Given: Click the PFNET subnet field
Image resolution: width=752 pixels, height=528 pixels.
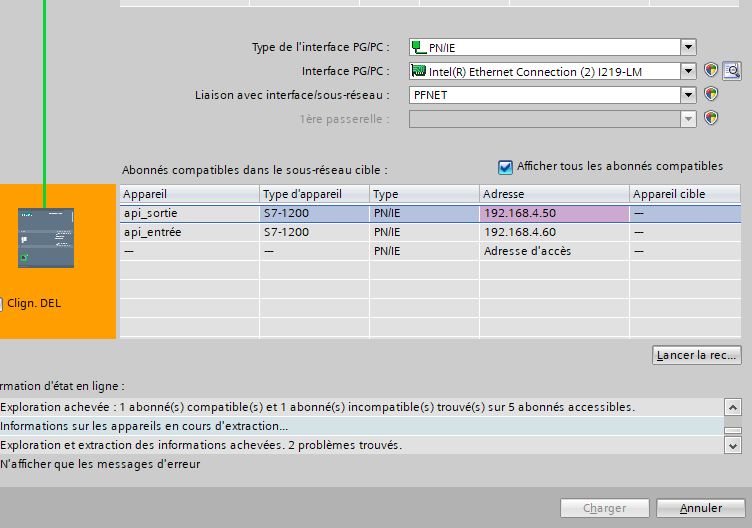Looking at the screenshot, I should tap(544, 94).
